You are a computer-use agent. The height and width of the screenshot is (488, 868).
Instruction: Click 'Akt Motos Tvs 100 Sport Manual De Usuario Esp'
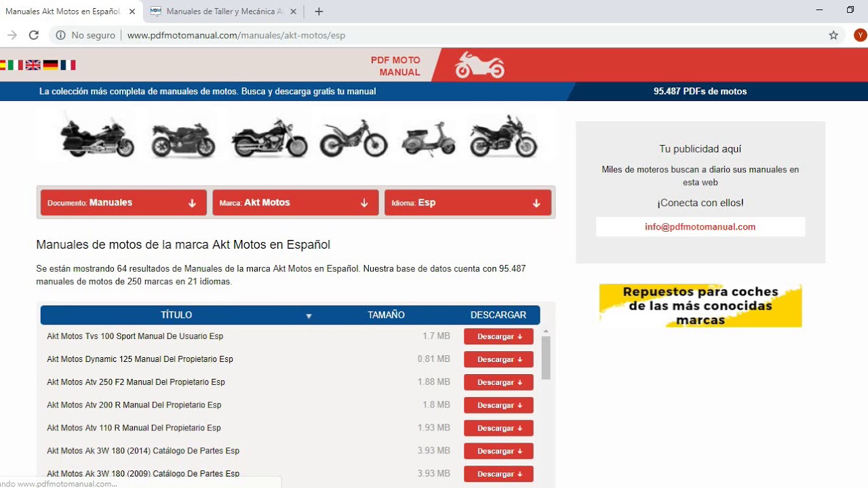(x=135, y=336)
